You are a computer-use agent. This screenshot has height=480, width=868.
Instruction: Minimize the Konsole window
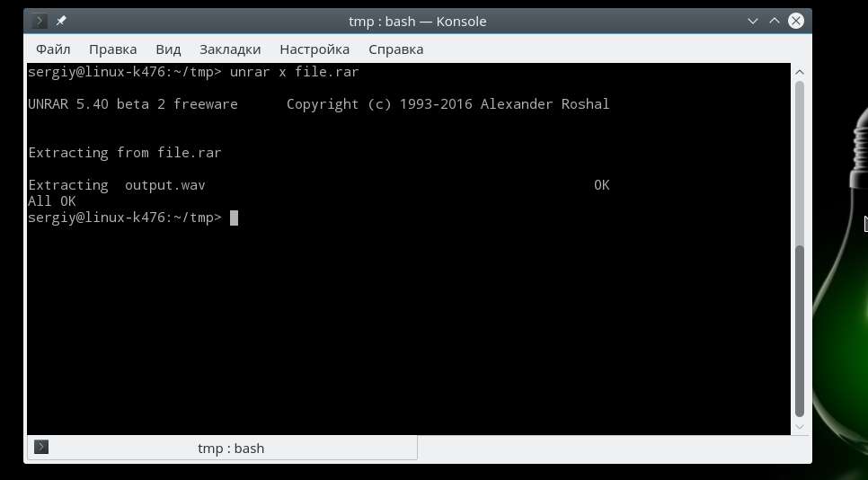click(752, 21)
